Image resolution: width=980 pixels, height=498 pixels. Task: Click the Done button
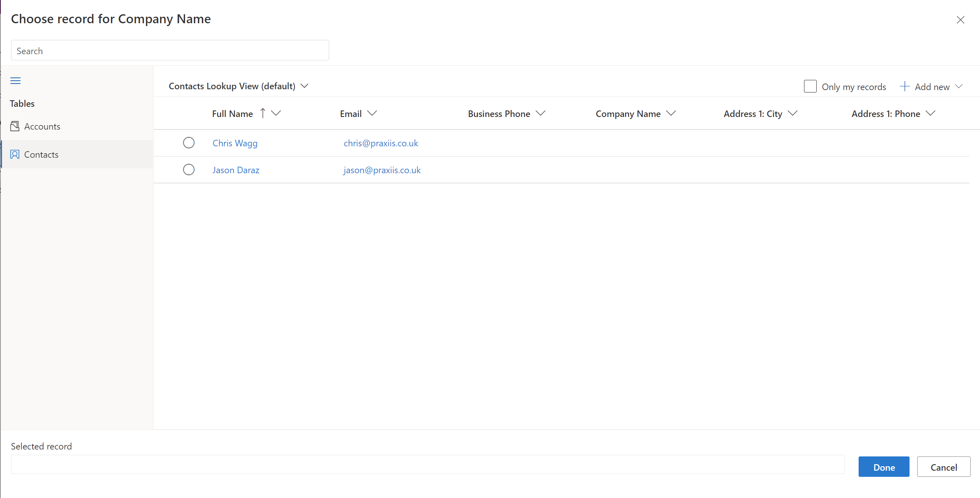tap(884, 467)
